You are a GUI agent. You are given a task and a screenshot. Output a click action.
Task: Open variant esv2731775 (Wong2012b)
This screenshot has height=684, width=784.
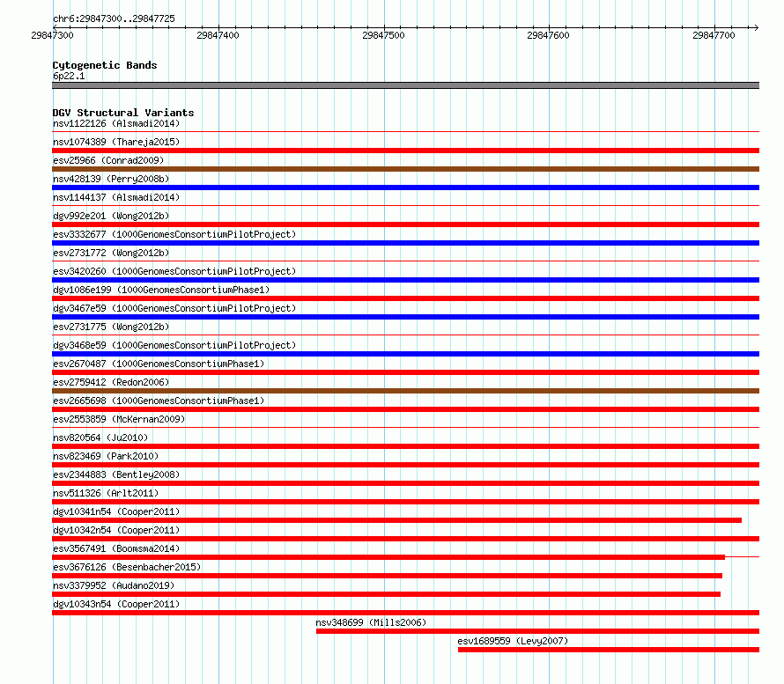111,327
